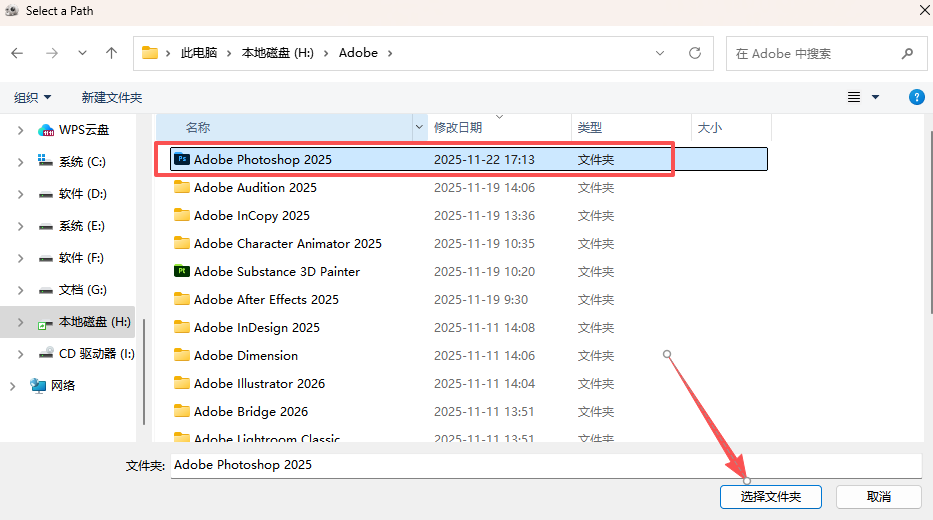The width and height of the screenshot is (933, 520).
Task: Select 软件 (F:) drive
Action: point(71,258)
